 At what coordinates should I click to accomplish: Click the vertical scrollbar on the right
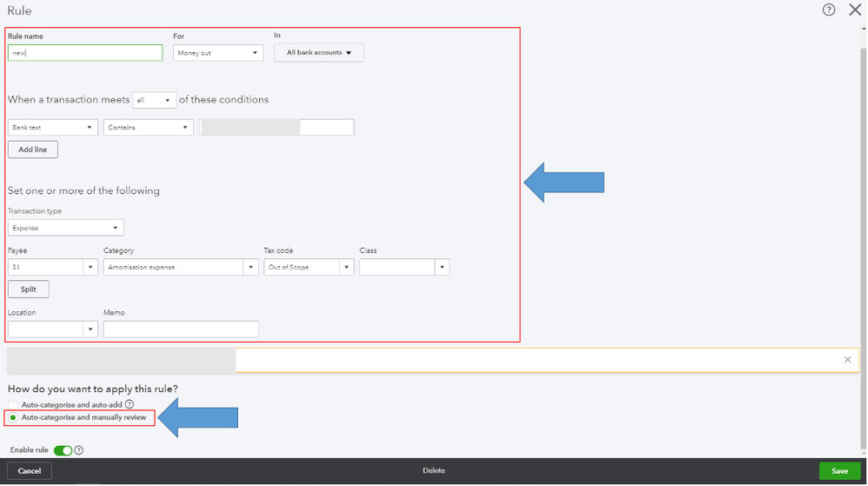point(863,249)
